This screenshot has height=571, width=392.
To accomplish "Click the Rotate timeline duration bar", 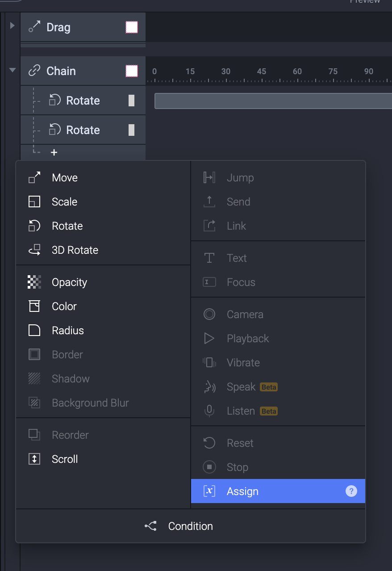I will pyautogui.click(x=272, y=101).
